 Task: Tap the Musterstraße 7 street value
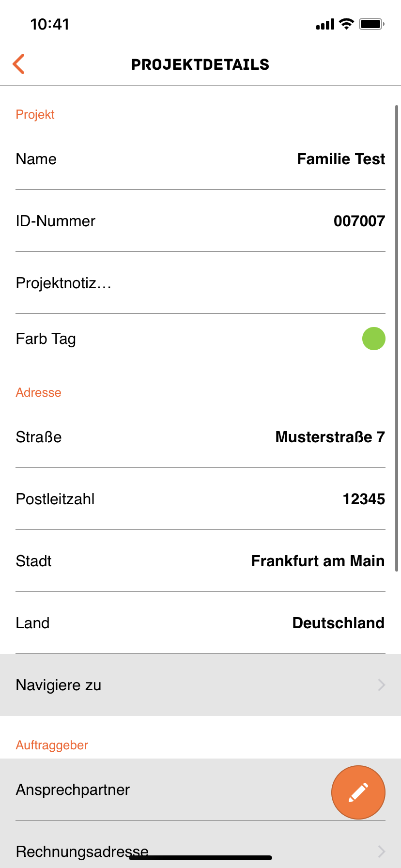pyautogui.click(x=330, y=437)
